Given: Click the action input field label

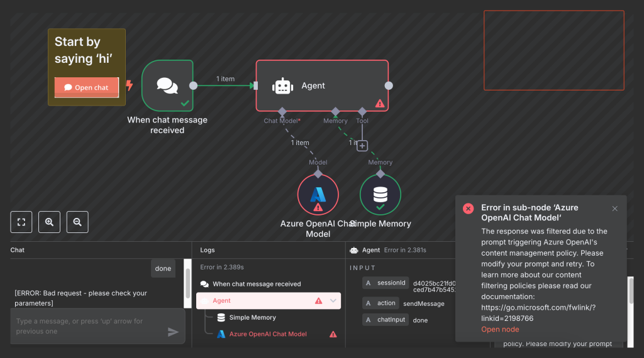Looking at the screenshot, I should click(380, 303).
